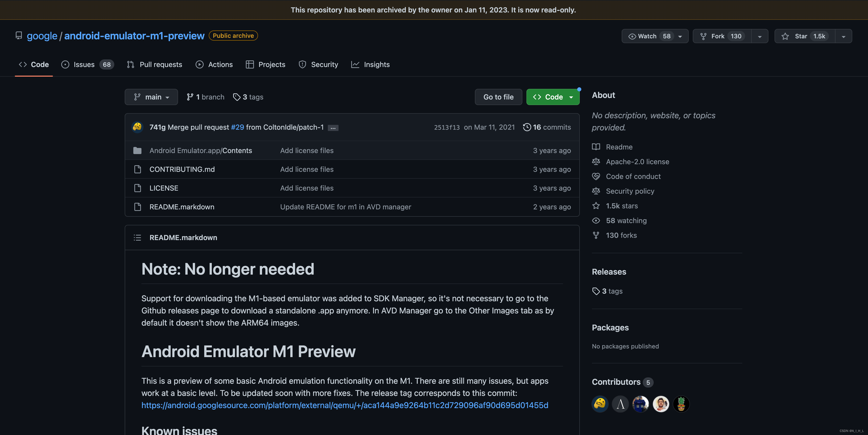Open the CONTRIBUTING.md file
868x435 pixels.
(182, 169)
